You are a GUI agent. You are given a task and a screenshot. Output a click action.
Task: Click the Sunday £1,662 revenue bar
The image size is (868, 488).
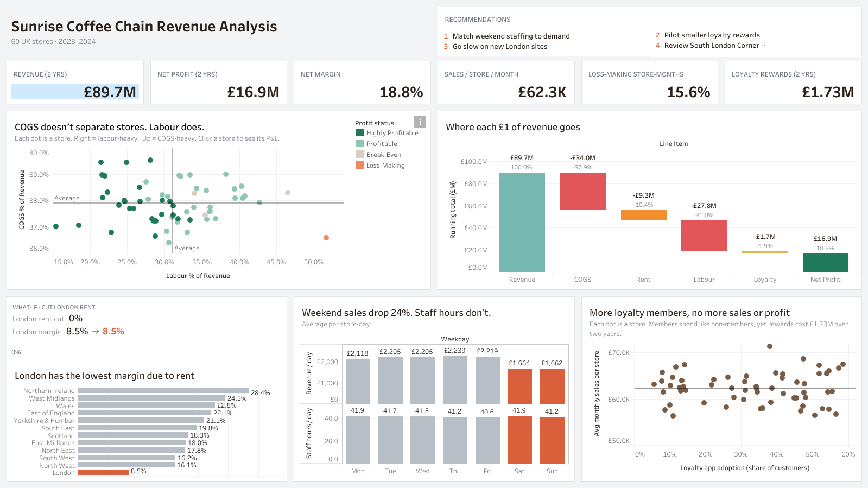552,386
